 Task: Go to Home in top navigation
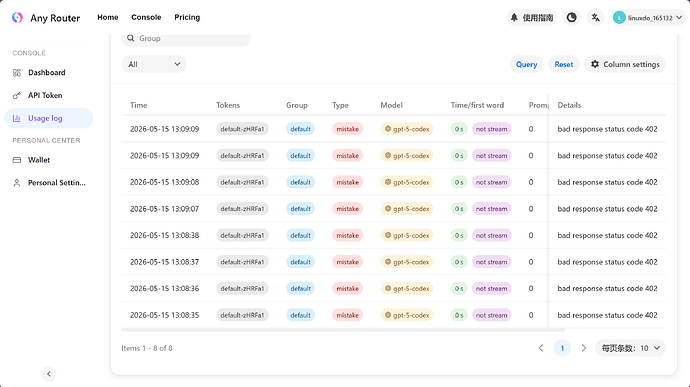108,17
